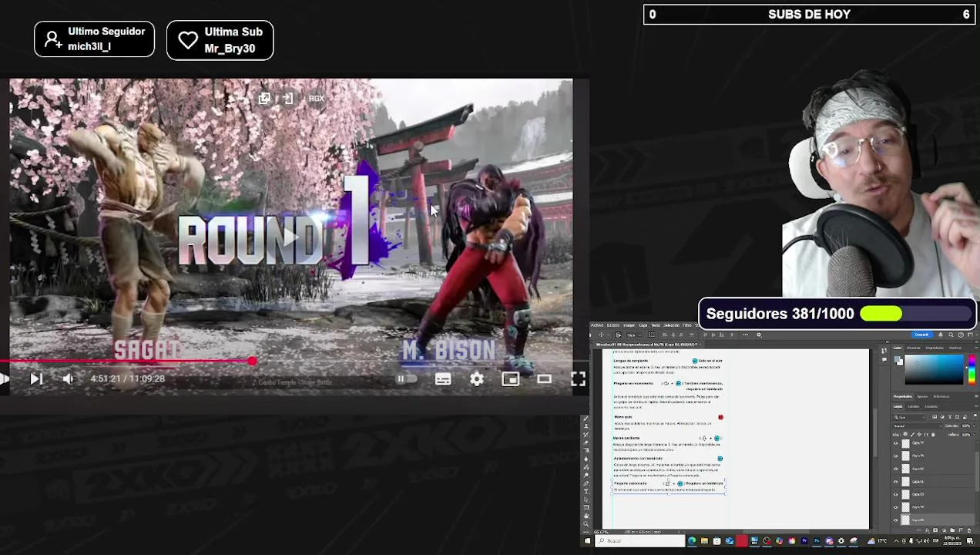Viewport: 980px width, 555px height.
Task: Click the red video progress scrubber
Action: 252,361
